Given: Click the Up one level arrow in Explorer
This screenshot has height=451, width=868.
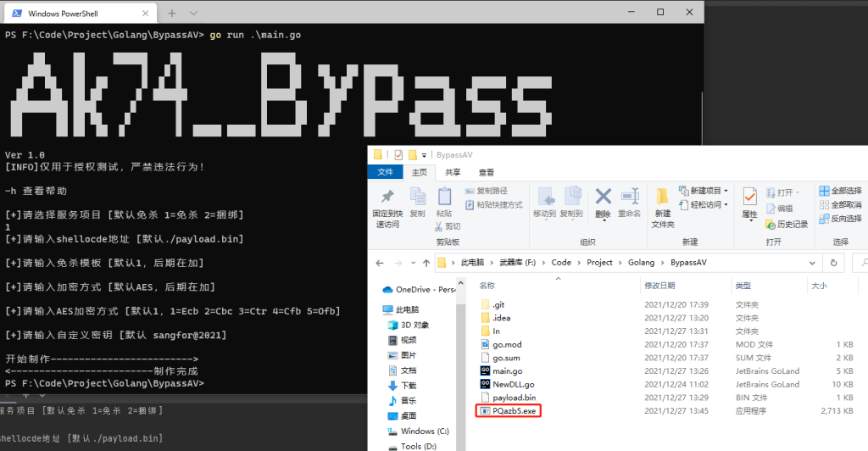Looking at the screenshot, I should pos(426,263).
